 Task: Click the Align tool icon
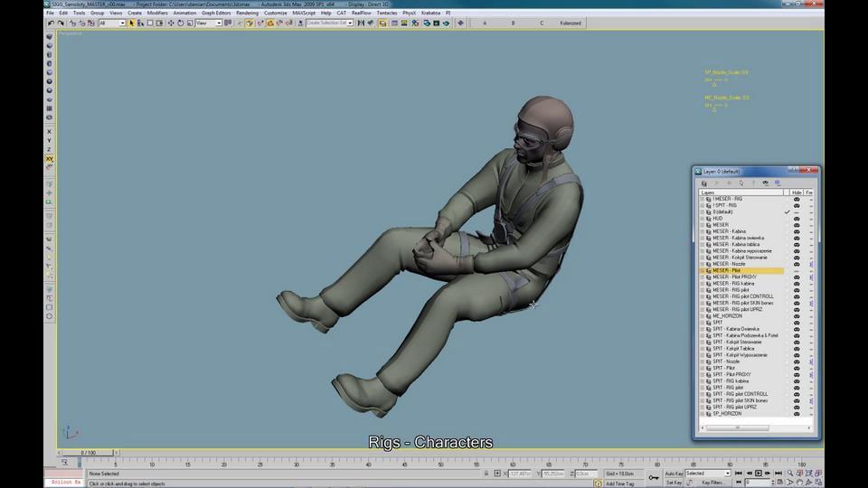pyautogui.click(x=371, y=23)
